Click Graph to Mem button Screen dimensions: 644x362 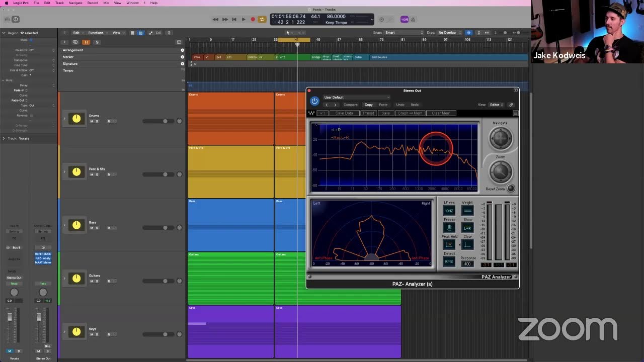point(410,113)
